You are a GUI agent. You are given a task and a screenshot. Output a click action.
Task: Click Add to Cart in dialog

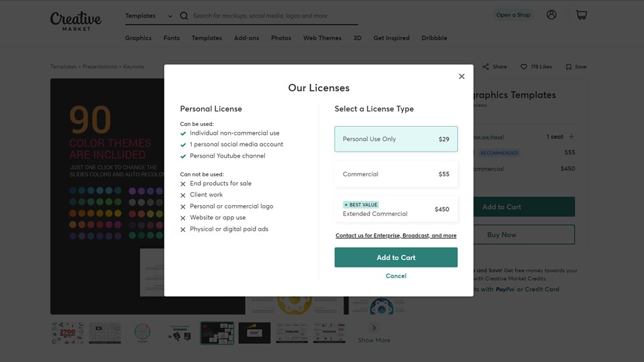coord(396,257)
